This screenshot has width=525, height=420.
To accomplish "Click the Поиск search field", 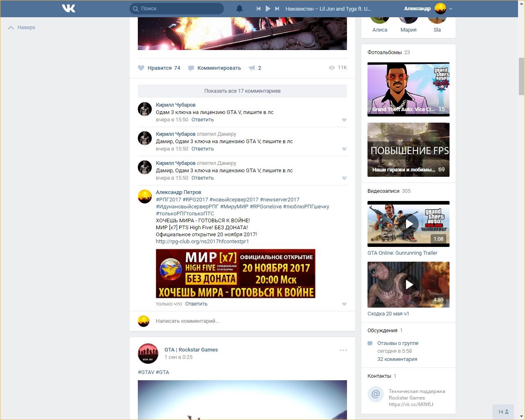I will pyautogui.click(x=177, y=9).
